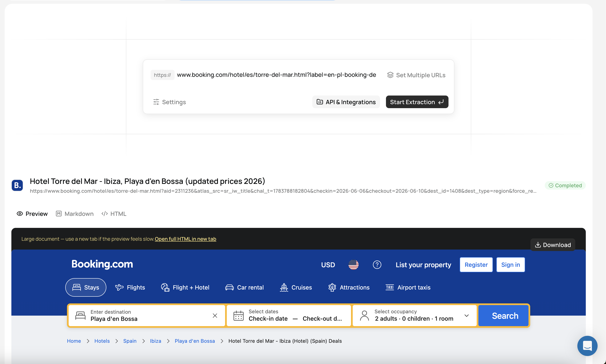Open extraction Settings
Image resolution: width=606 pixels, height=364 pixels.
[x=169, y=102]
